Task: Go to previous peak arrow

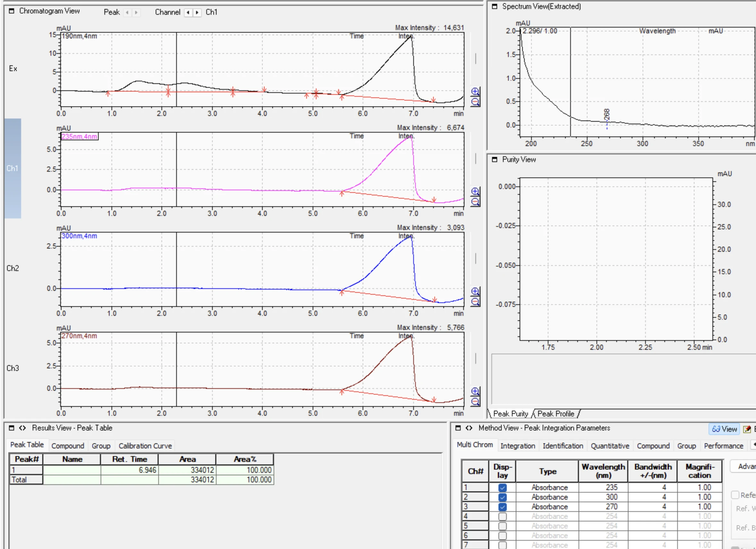Action: [127, 12]
